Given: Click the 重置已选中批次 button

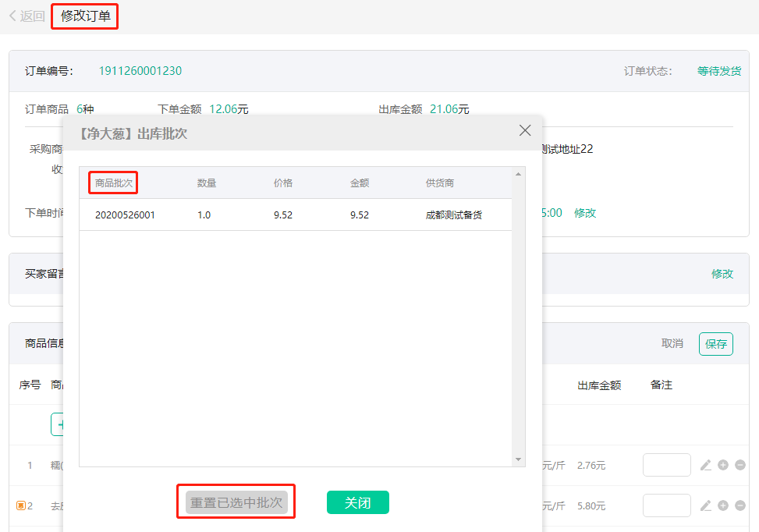Looking at the screenshot, I should pos(236,502).
